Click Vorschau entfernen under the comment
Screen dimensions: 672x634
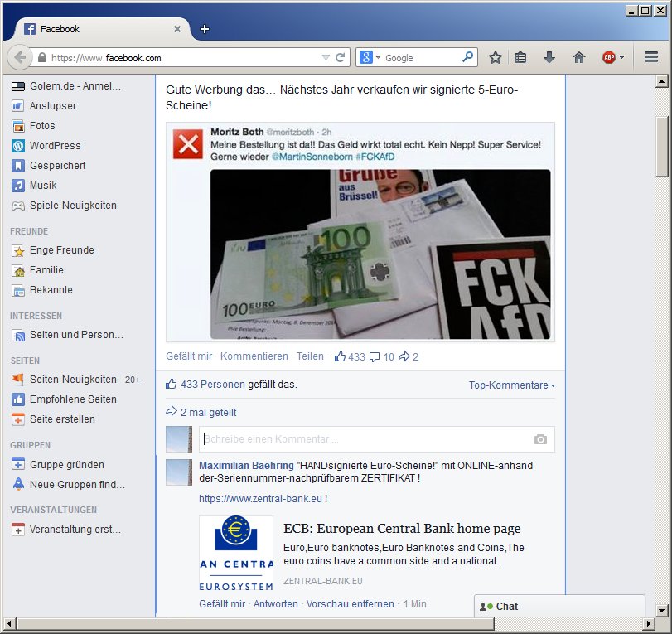coord(351,604)
